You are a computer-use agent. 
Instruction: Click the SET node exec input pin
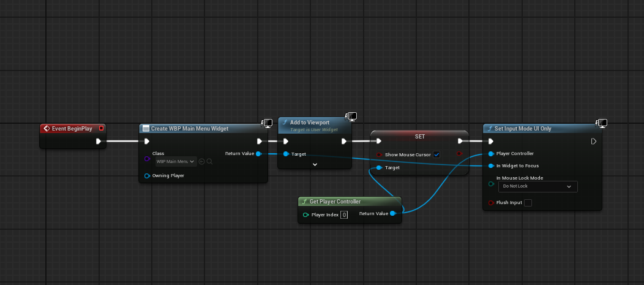click(x=379, y=142)
